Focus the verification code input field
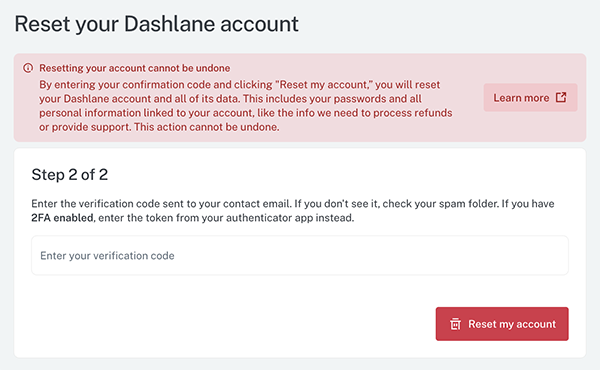This screenshot has height=370, width=600. [300, 255]
